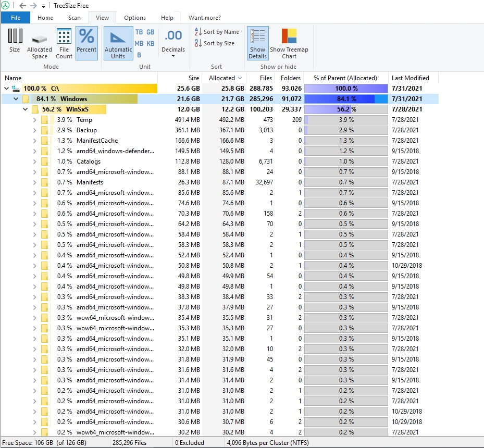Collapse the WinSxS folder node

[25, 109]
